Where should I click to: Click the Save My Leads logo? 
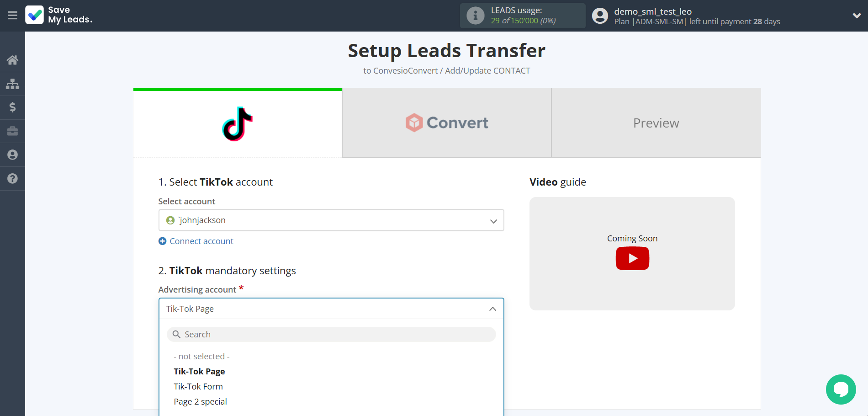[x=59, y=15]
